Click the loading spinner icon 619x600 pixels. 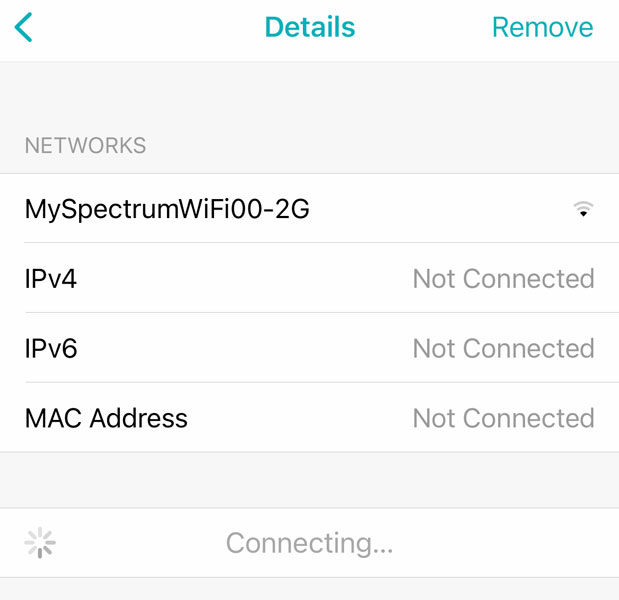40,543
